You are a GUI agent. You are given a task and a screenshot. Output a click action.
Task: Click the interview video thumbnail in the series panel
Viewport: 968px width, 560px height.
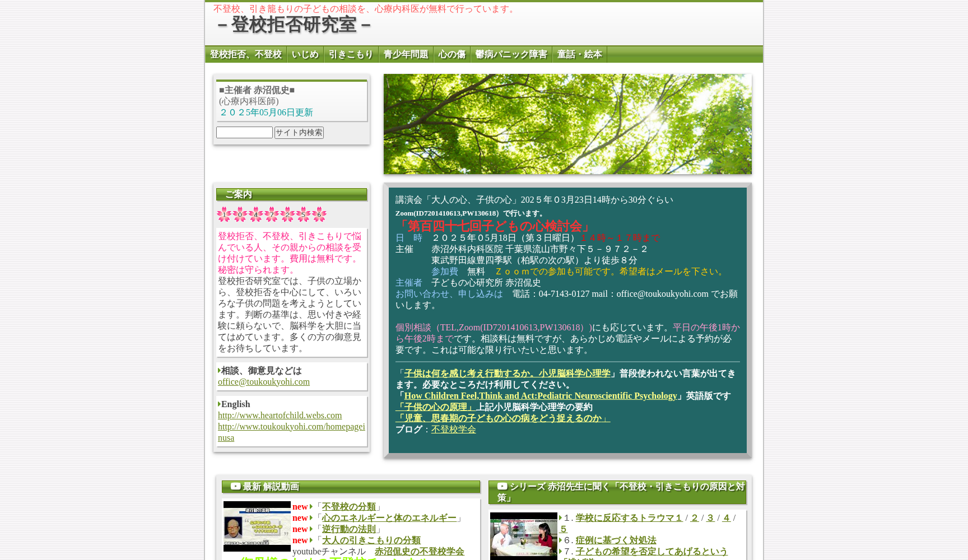tap(523, 536)
